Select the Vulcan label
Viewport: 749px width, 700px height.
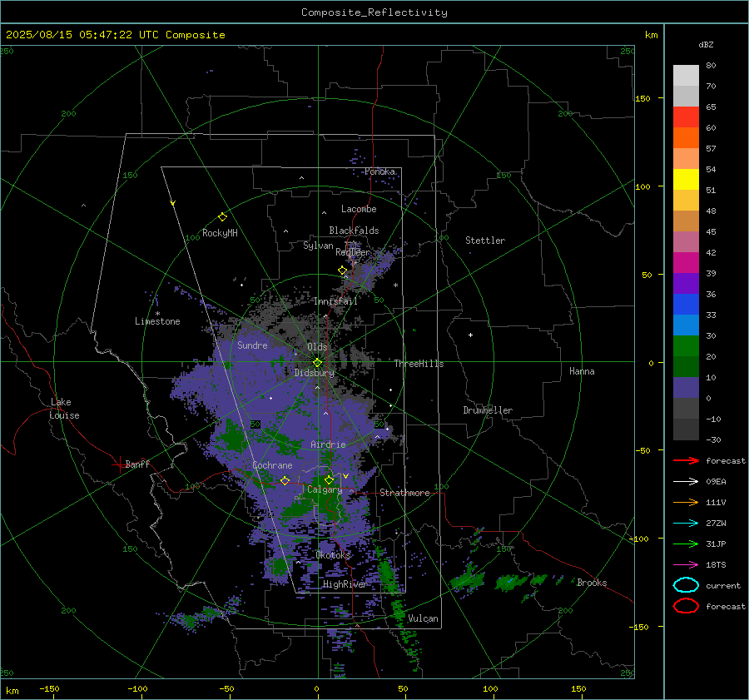click(x=424, y=618)
